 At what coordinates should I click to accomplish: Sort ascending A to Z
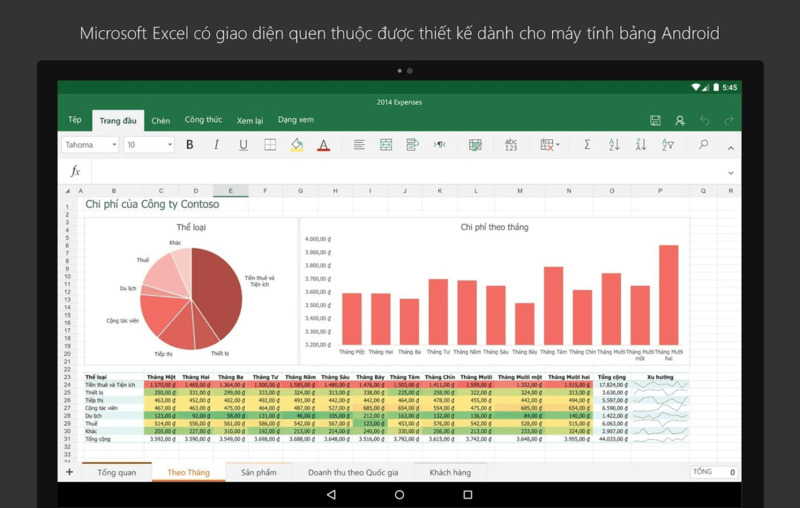click(x=614, y=145)
